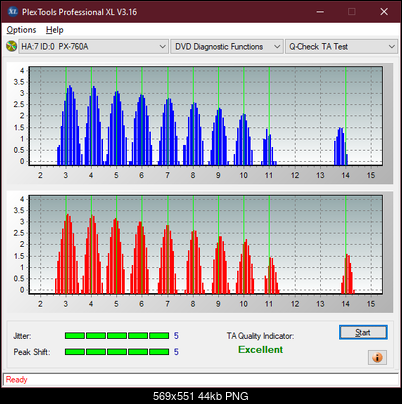The width and height of the screenshot is (402, 404).
Task: Minimize the PlexTools window
Action: [x=320, y=12]
